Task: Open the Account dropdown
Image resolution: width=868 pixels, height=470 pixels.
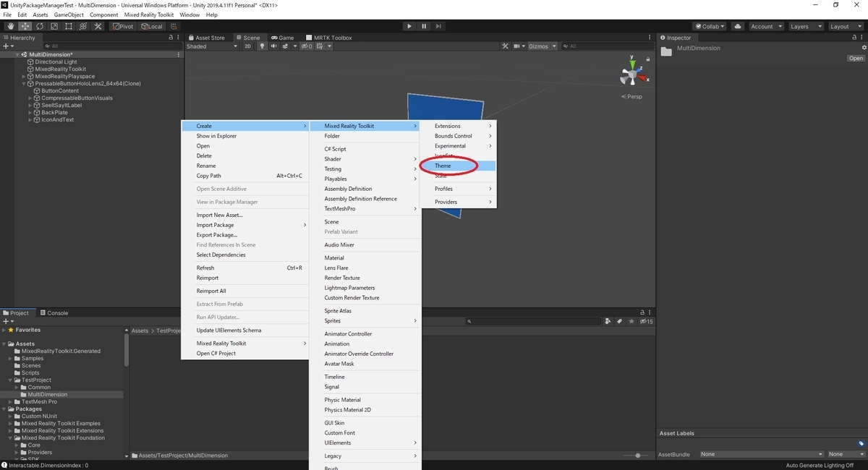Action: 766,26
